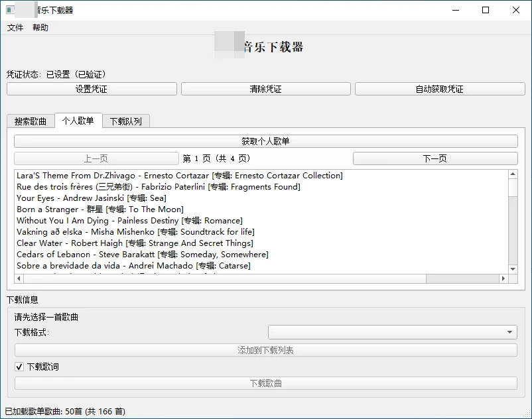Click the 设置凭证 button
This screenshot has width=532, height=419.
point(92,89)
